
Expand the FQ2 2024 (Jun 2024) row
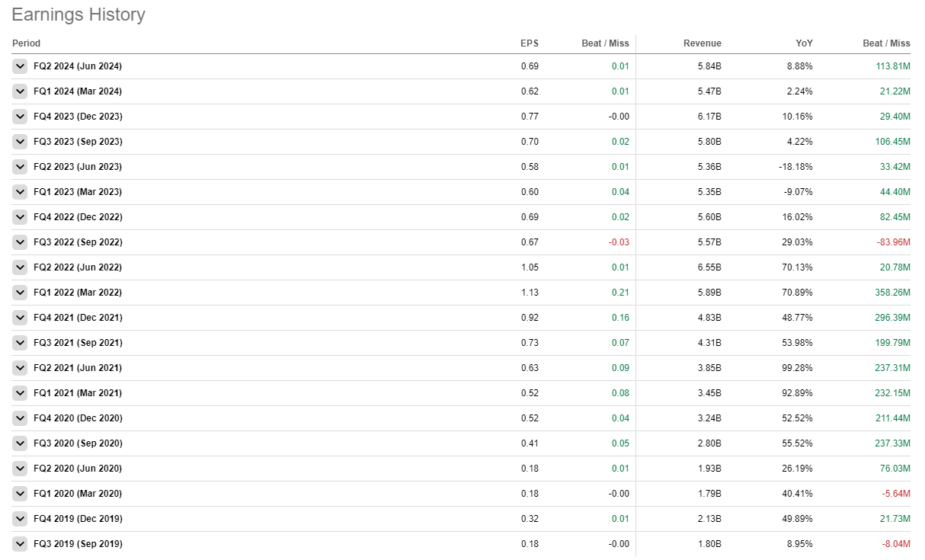[21, 66]
